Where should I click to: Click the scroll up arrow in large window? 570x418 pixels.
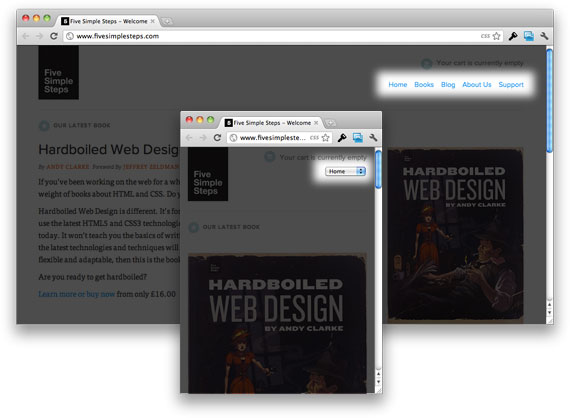pyautogui.click(x=550, y=305)
